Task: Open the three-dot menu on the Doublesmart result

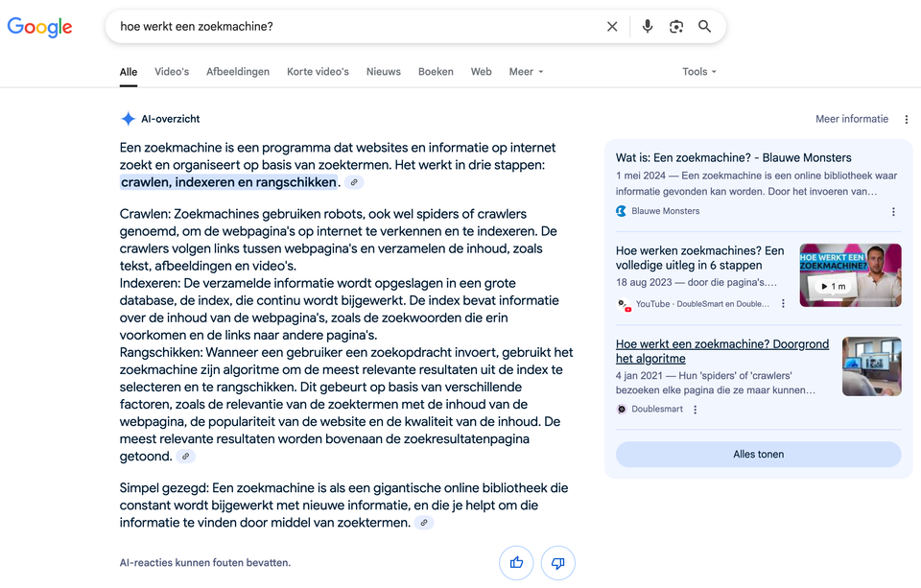Action: click(694, 409)
